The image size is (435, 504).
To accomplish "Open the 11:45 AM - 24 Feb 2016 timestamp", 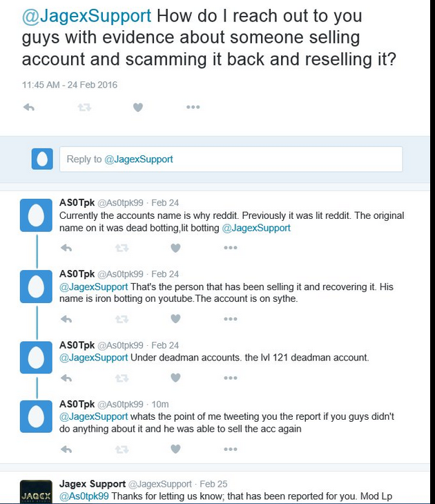I will (x=70, y=85).
